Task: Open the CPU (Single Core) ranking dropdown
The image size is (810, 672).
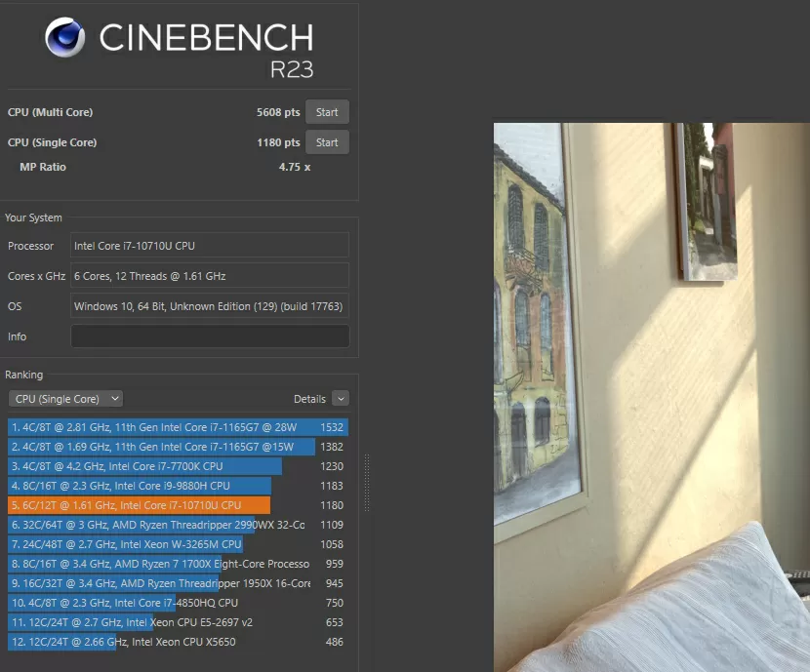Action: [65, 399]
